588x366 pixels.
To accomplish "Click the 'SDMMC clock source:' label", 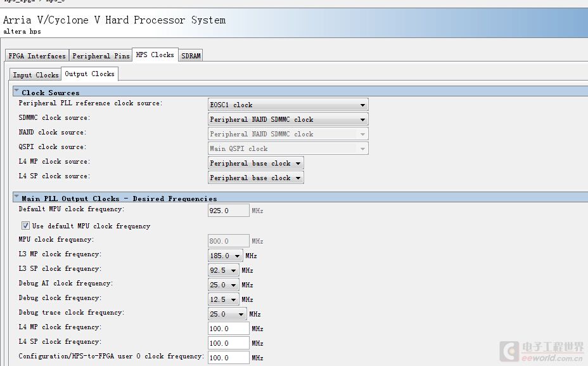I will [54, 118].
